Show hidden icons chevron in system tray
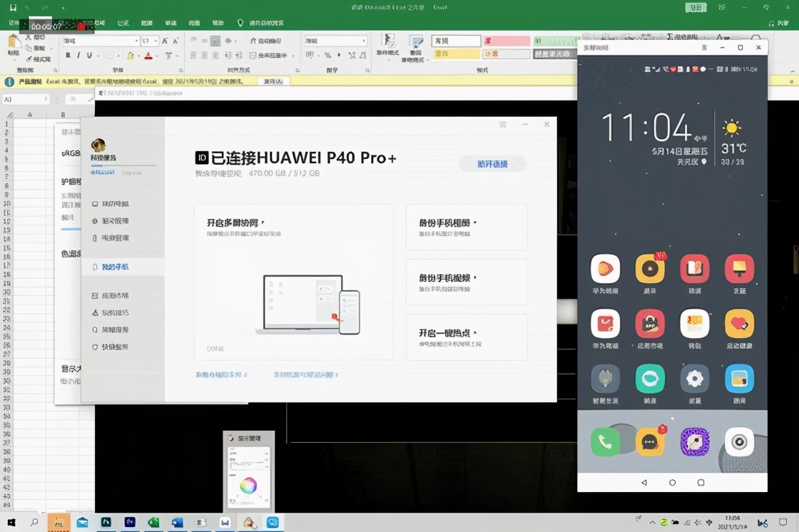This screenshot has height=532, width=799. (x=652, y=522)
